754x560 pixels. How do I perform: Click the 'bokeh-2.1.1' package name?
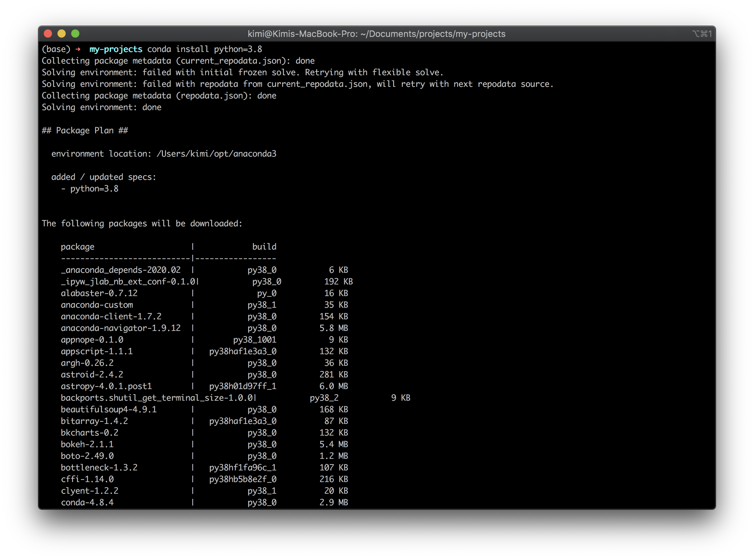87,444
